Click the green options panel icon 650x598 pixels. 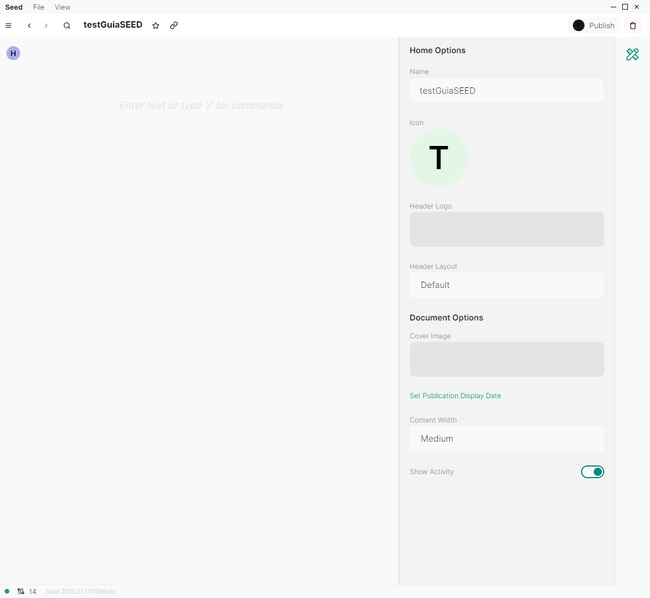632,55
